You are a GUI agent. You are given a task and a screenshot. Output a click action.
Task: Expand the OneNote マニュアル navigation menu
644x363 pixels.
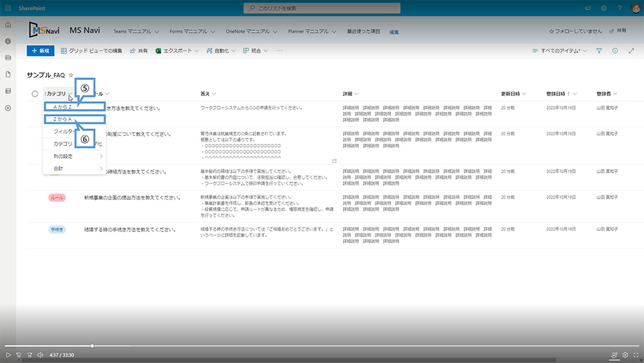[251, 31]
